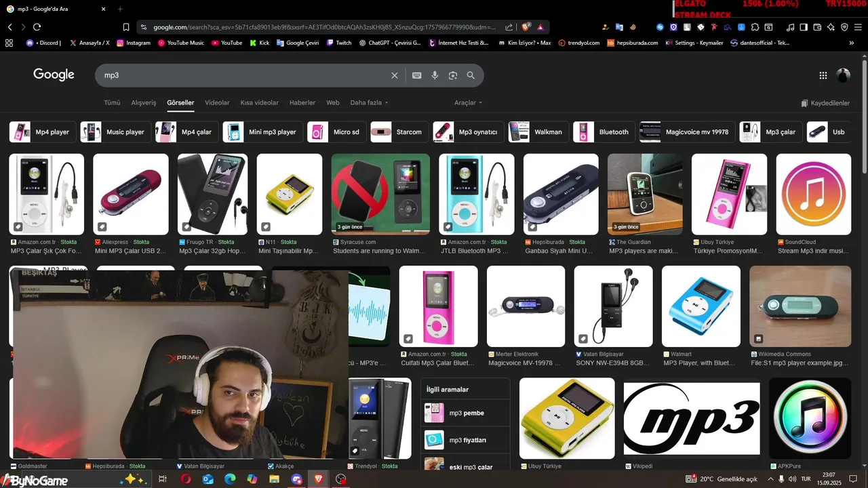Screen dimensions: 868x488
Task: Open Task View on the taskbar
Action: [x=163, y=479]
